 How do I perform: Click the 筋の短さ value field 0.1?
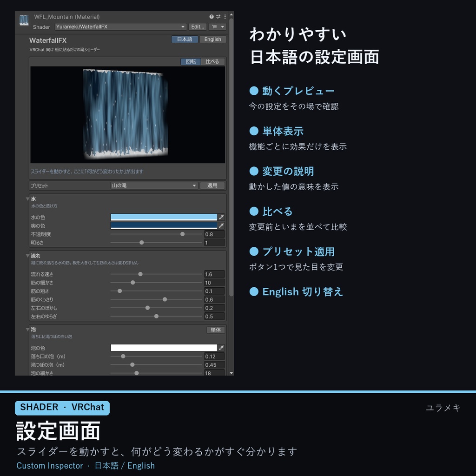pyautogui.click(x=214, y=291)
